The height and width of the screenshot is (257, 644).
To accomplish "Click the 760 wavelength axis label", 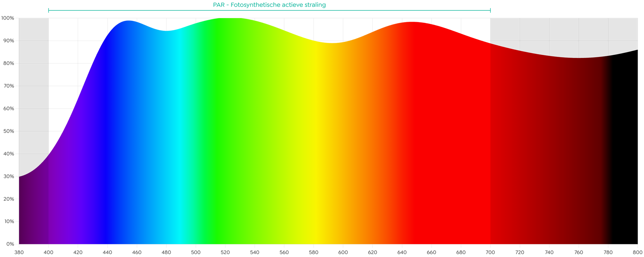I will coord(579,252).
